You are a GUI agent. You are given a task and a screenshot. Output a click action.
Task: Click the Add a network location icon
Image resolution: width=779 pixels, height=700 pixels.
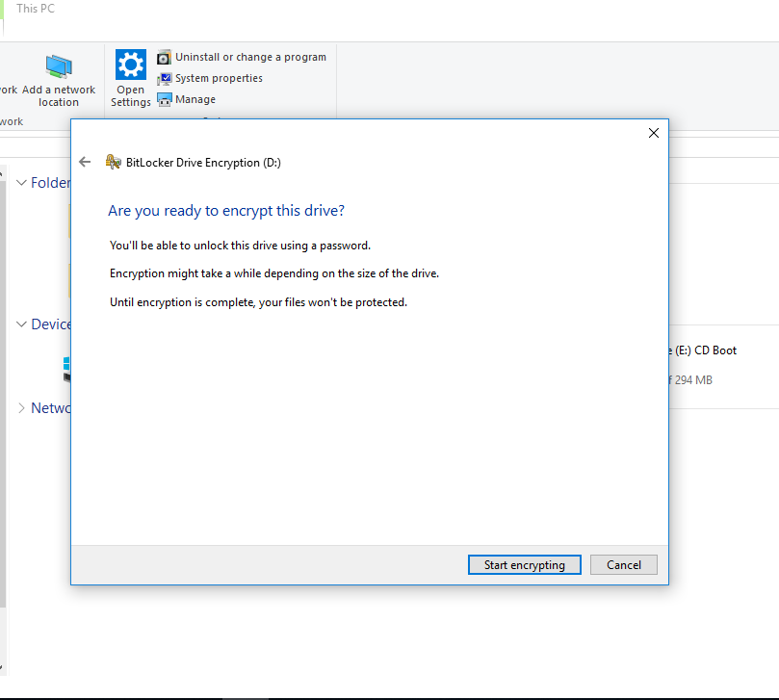pyautogui.click(x=59, y=66)
